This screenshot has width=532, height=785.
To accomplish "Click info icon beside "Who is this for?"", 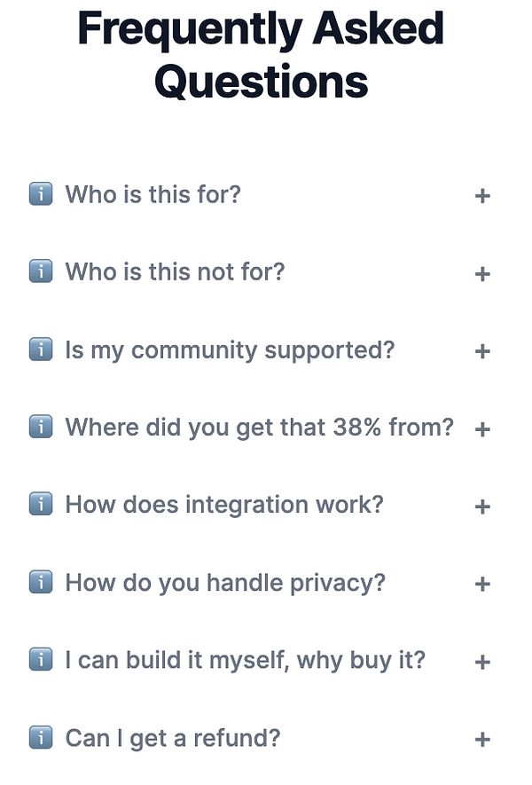I will click(41, 193).
